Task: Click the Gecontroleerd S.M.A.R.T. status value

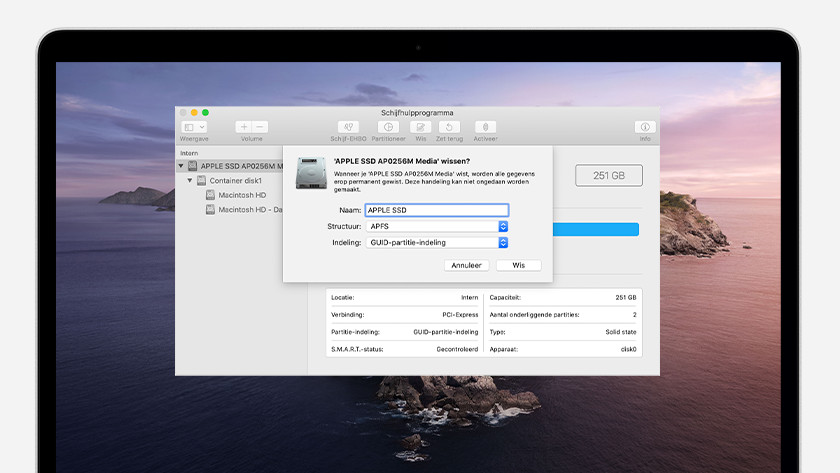Action: click(457, 349)
